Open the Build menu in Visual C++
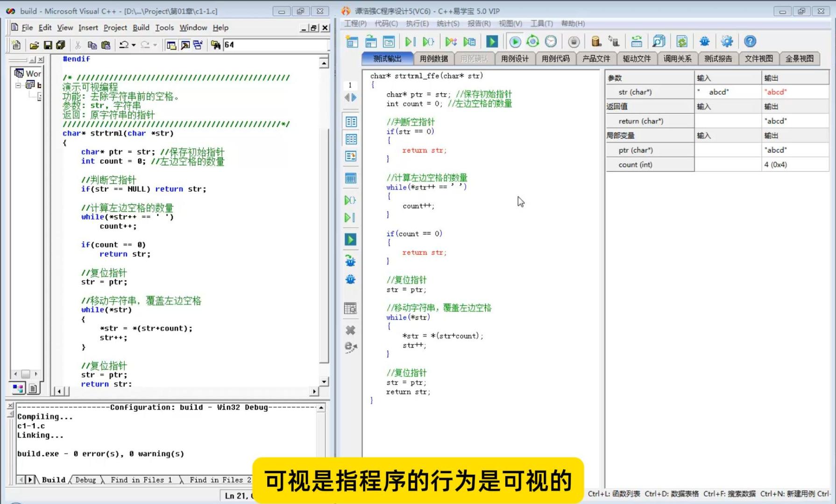 click(x=141, y=28)
